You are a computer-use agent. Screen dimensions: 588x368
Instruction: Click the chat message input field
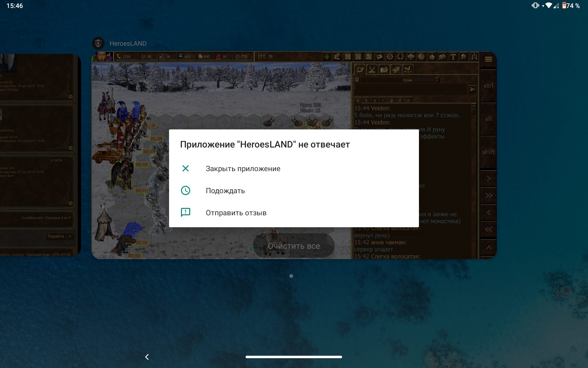coord(410,89)
